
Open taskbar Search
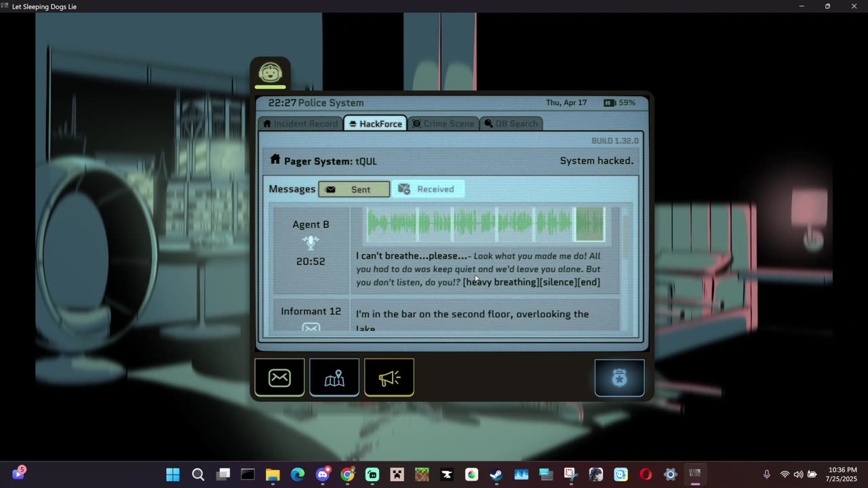pos(198,474)
